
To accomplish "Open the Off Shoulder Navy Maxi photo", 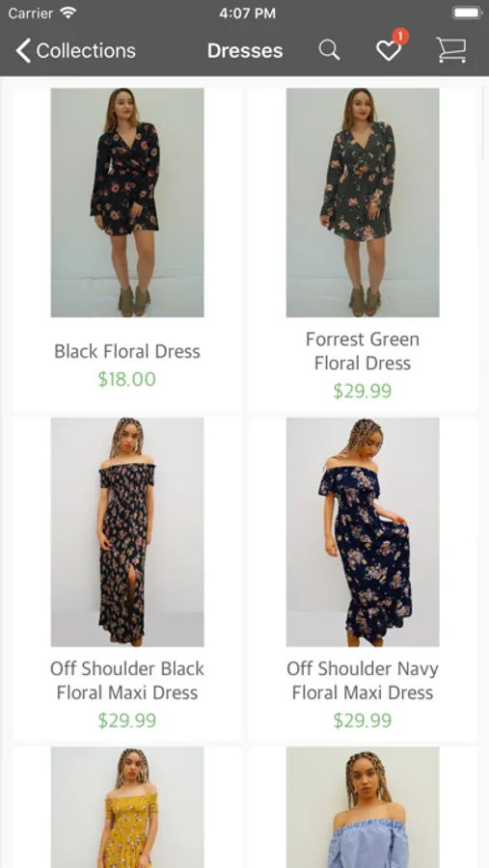I will (363, 532).
